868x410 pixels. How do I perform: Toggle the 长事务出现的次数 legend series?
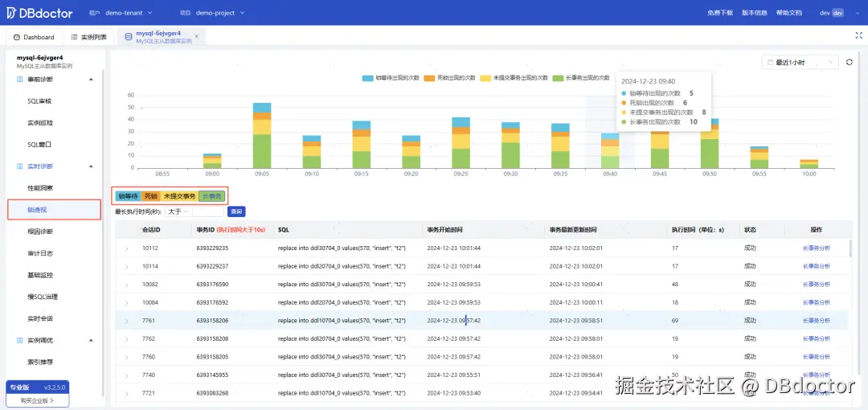pos(580,78)
